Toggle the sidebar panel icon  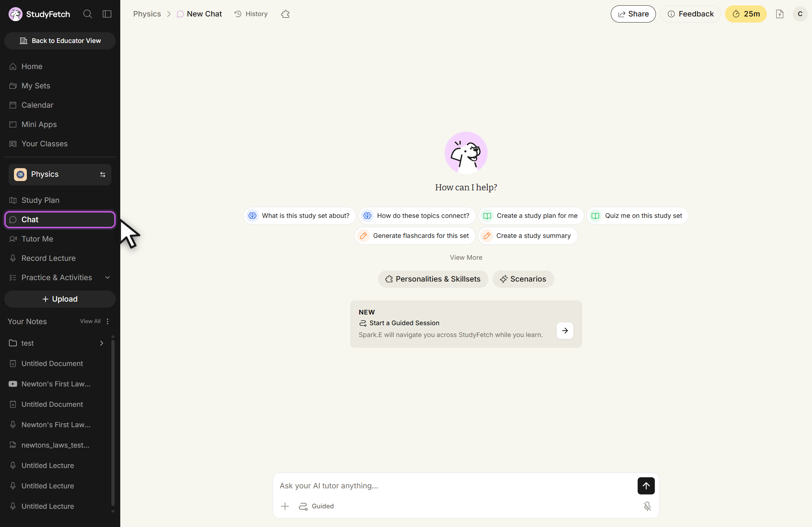[107, 14]
